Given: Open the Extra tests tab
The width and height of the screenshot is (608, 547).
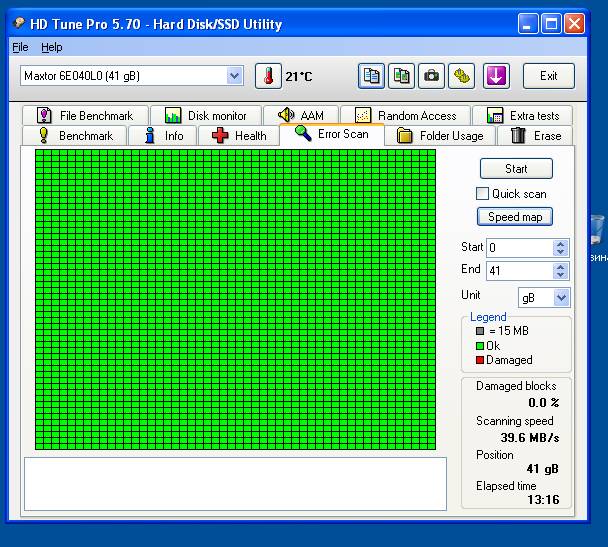Looking at the screenshot, I should coord(523,116).
